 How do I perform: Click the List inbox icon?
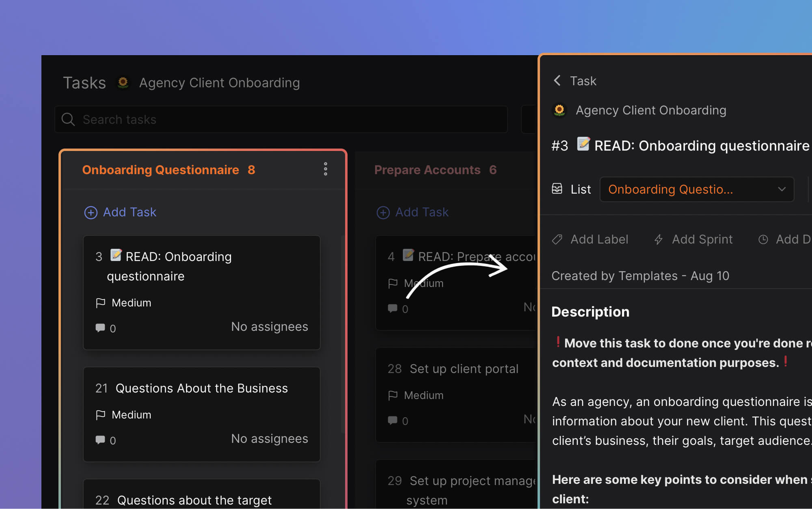coord(557,189)
